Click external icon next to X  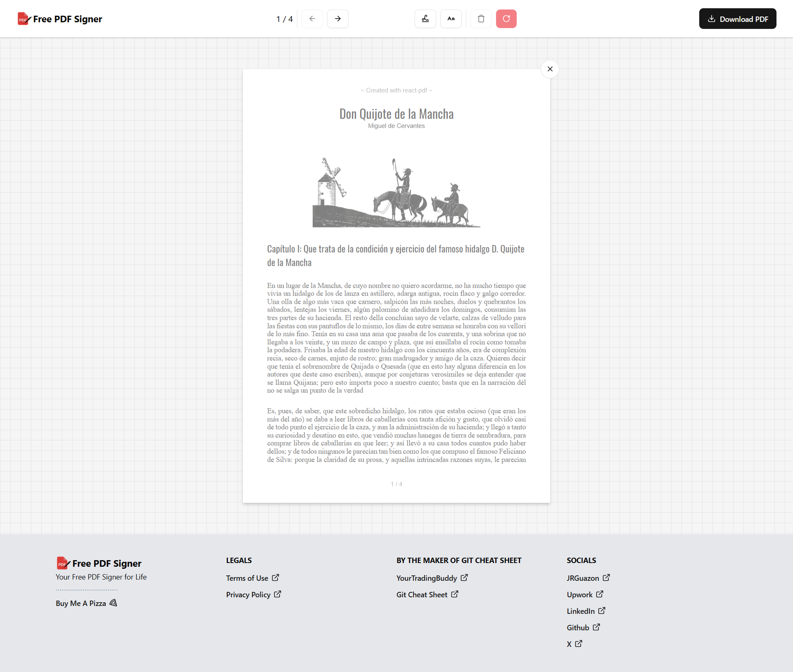(x=579, y=644)
